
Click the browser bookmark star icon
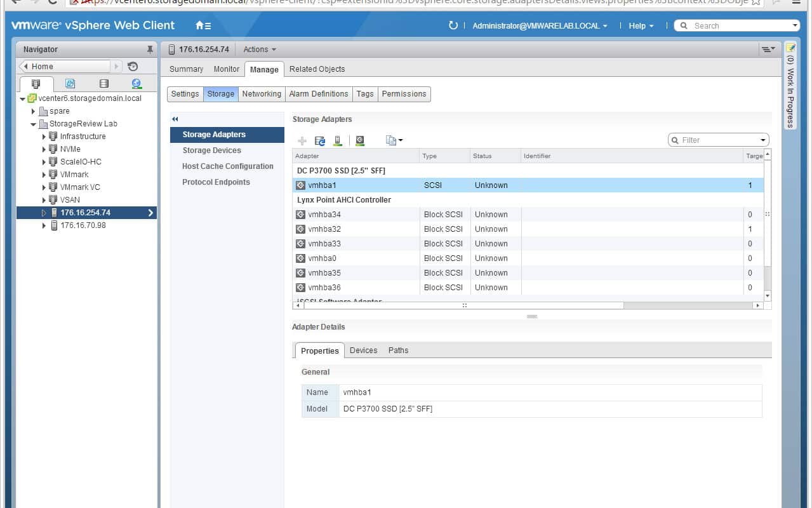click(756, 2)
